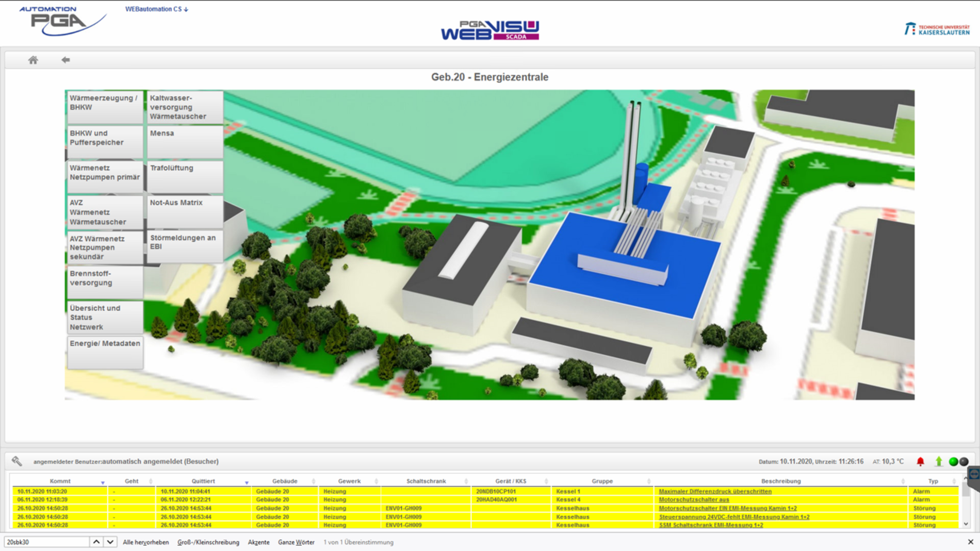
Task: Open Wärmeerzeugung / BHKW menu tile
Action: pyautogui.click(x=105, y=107)
